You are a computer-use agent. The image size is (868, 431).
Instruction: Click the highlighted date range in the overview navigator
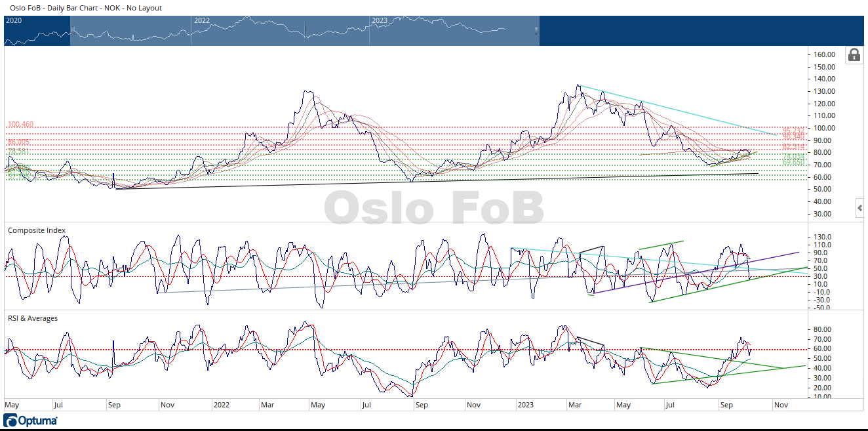304,30
